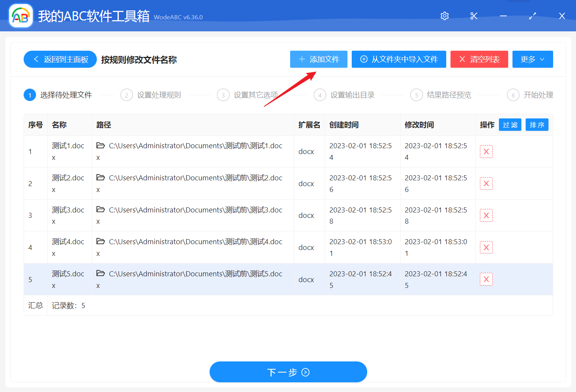Remove 测试5.docx via its delete X icon
The height and width of the screenshot is (392, 576).
pyautogui.click(x=486, y=279)
